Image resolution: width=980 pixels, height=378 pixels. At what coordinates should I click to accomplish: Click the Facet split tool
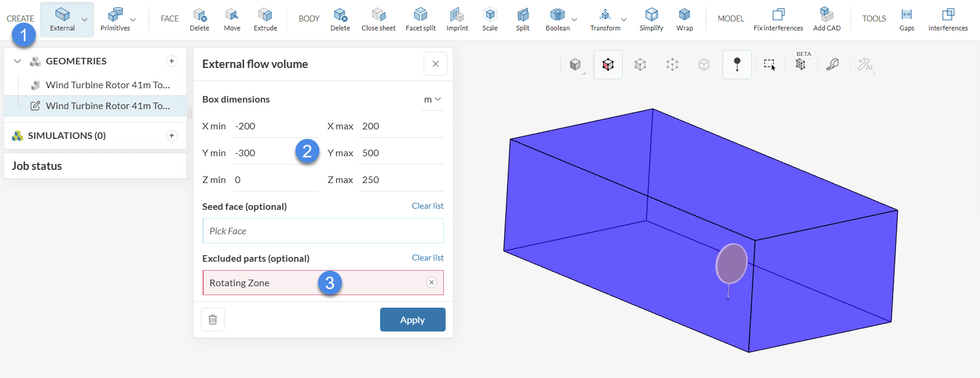(421, 19)
